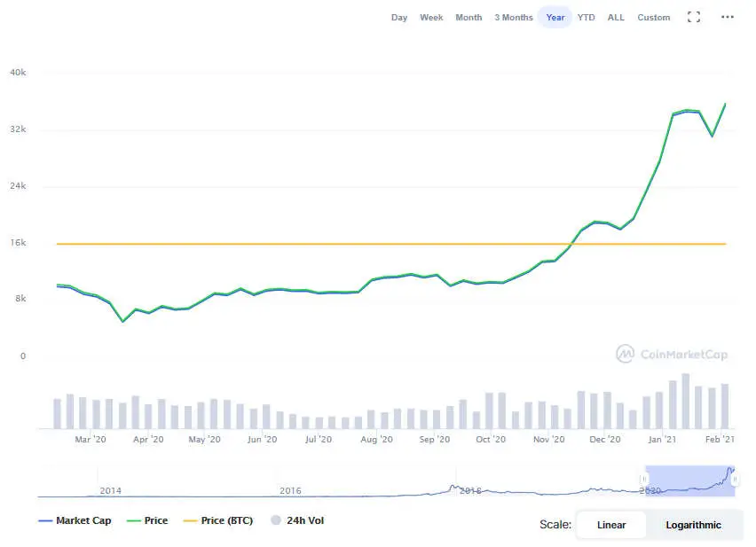Open the Custom date range picker
This screenshot has width=756, height=547.
point(653,18)
